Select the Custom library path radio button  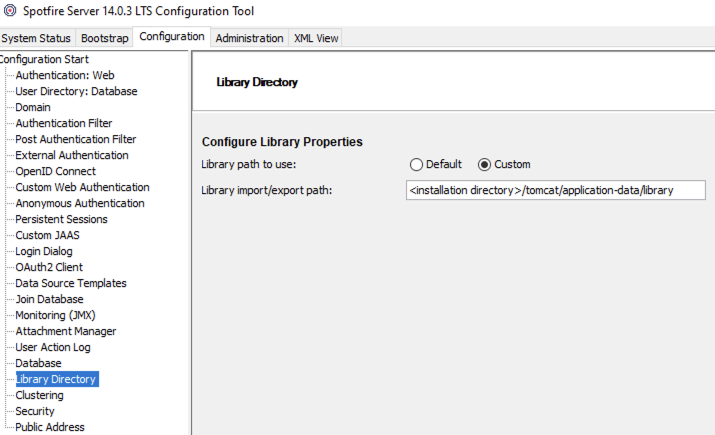pyautogui.click(x=485, y=164)
